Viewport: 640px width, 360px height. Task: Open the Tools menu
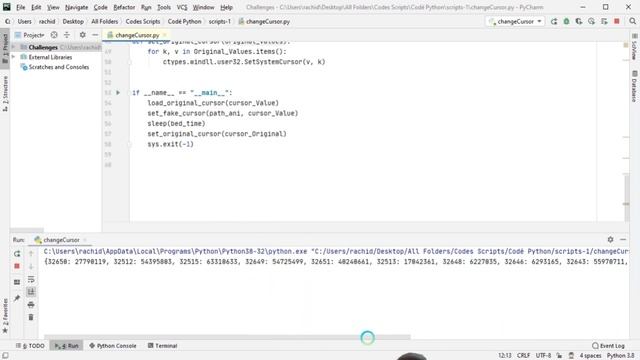(x=164, y=7)
